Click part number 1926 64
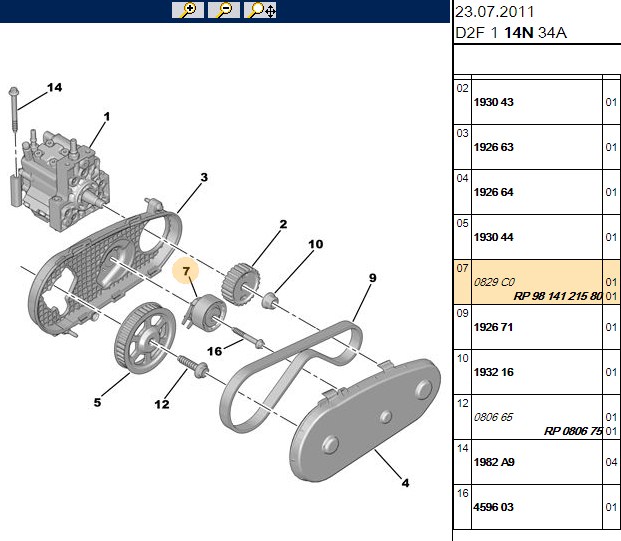The width and height of the screenshot is (621, 541). pyautogui.click(x=493, y=192)
